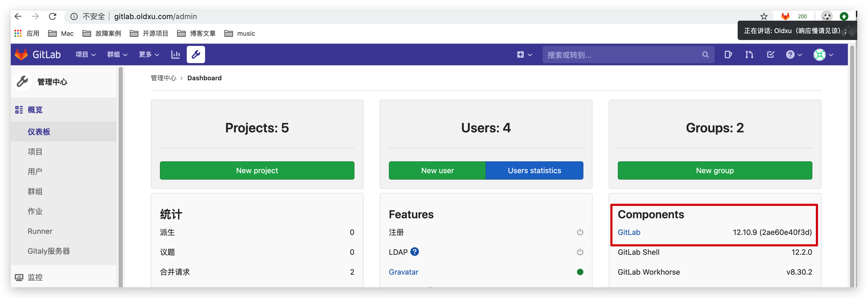
Task: Click the site info icon in address bar
Action: click(74, 16)
